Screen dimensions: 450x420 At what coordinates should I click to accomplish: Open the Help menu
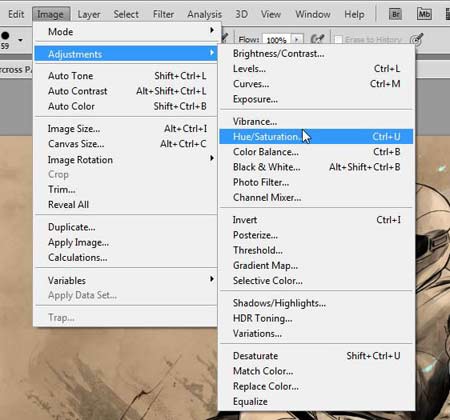(354, 14)
